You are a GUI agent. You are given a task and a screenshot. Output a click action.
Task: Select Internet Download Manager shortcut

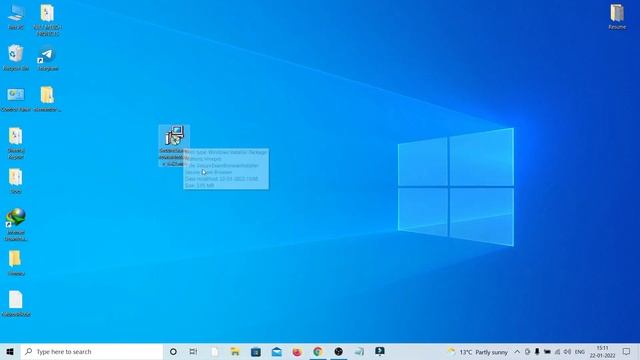click(x=16, y=224)
